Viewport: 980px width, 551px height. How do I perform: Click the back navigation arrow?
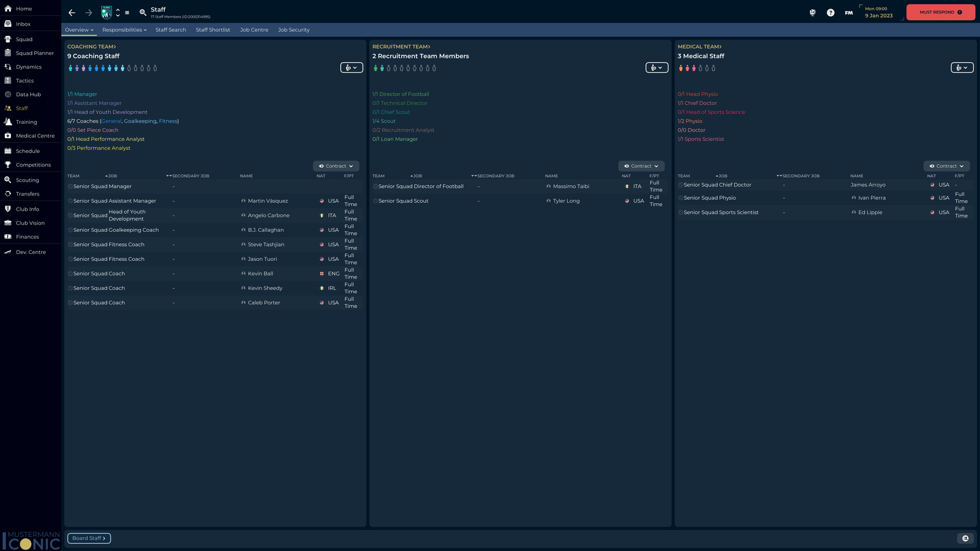[72, 12]
